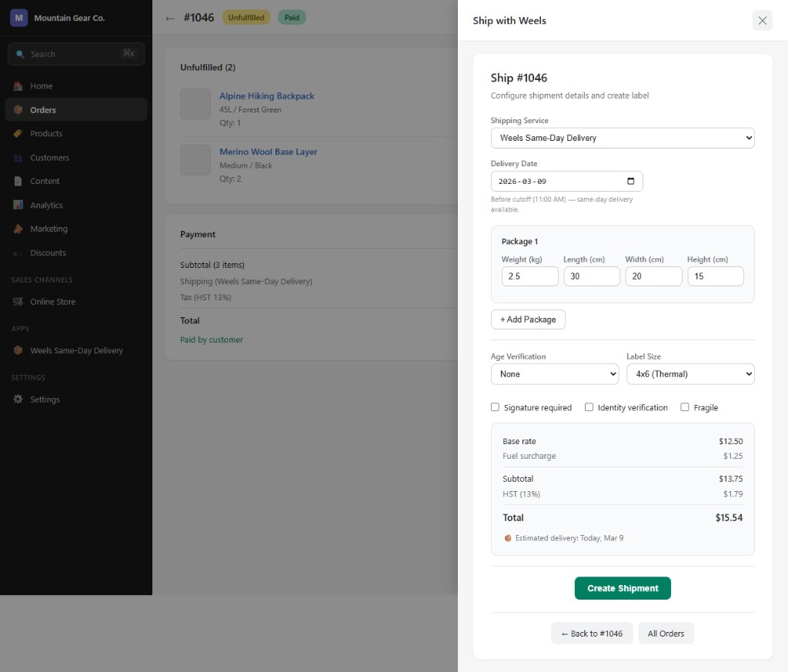Check the Identity verification option
This screenshot has width=788, height=672.
589,407
